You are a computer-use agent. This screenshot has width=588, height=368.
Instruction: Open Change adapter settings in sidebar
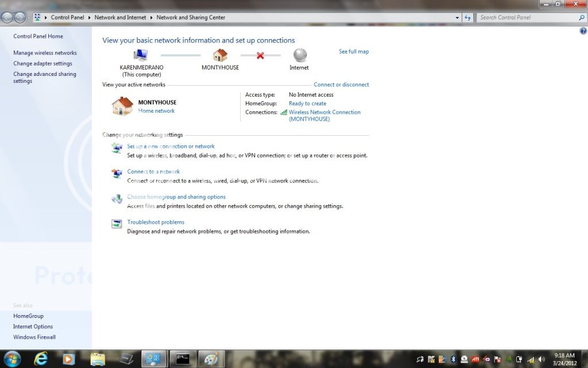click(42, 63)
